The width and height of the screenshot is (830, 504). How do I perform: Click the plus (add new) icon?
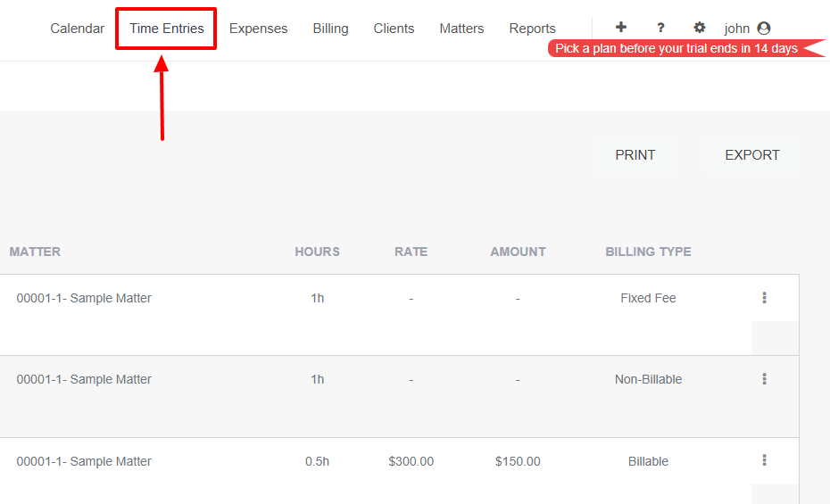coord(621,28)
